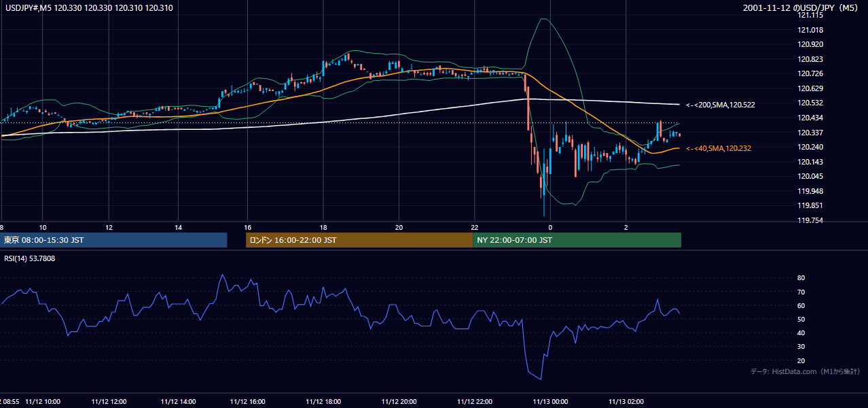868x408 pixels.
Task: Click the 11/12 18:00 time label
Action: pyautogui.click(x=323, y=402)
